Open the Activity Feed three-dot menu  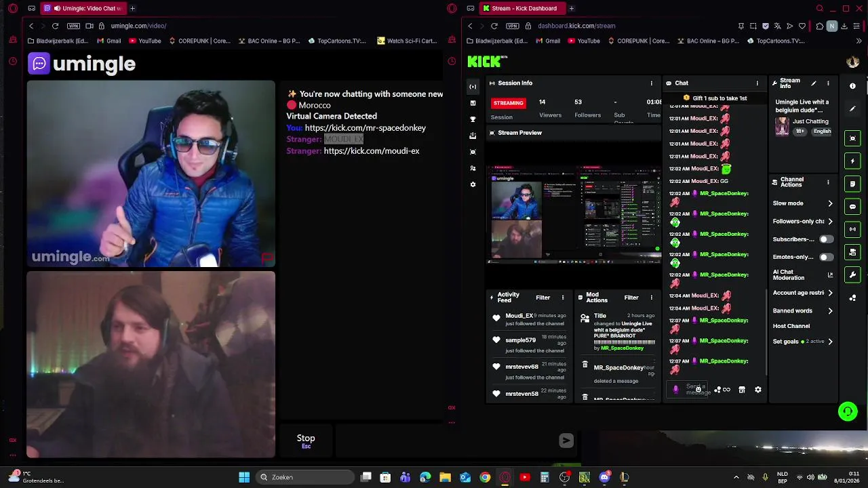pos(563,298)
